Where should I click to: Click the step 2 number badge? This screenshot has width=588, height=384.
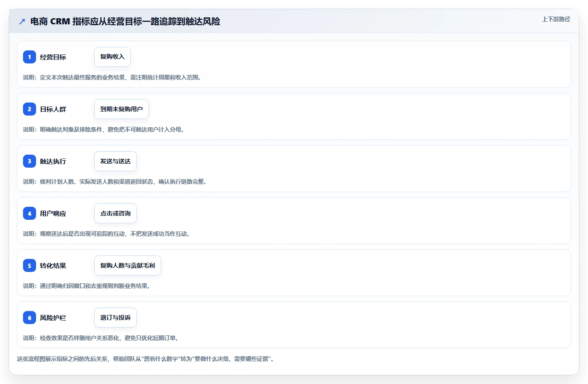pyautogui.click(x=30, y=109)
